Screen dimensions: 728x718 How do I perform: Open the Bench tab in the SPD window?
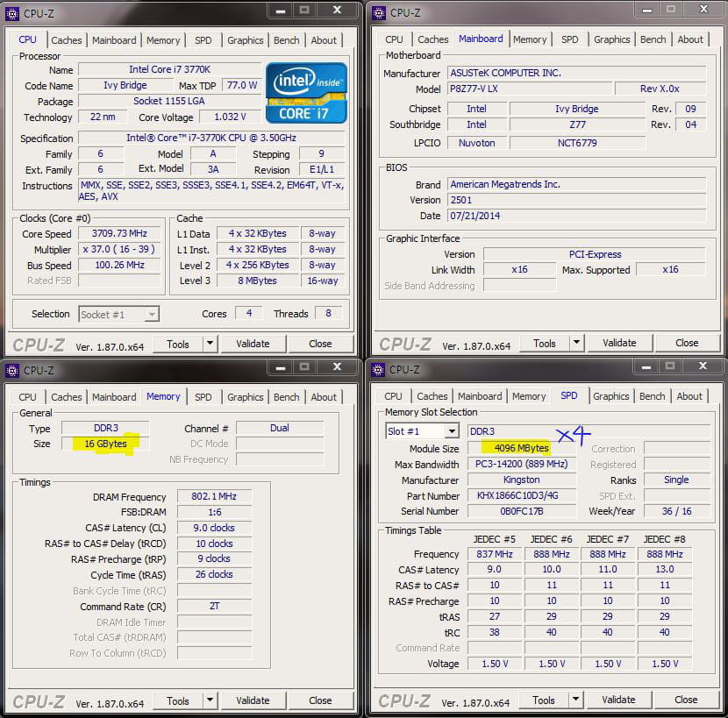pos(653,396)
